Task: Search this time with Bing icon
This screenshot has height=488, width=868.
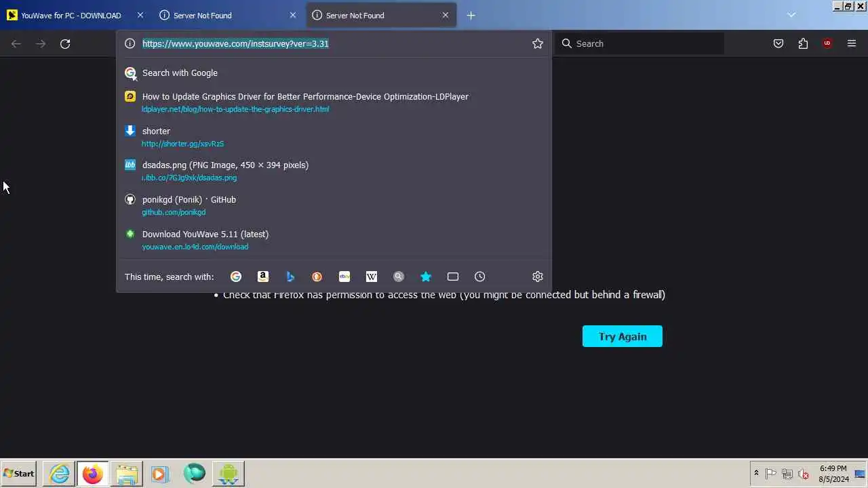Action: click(x=290, y=277)
